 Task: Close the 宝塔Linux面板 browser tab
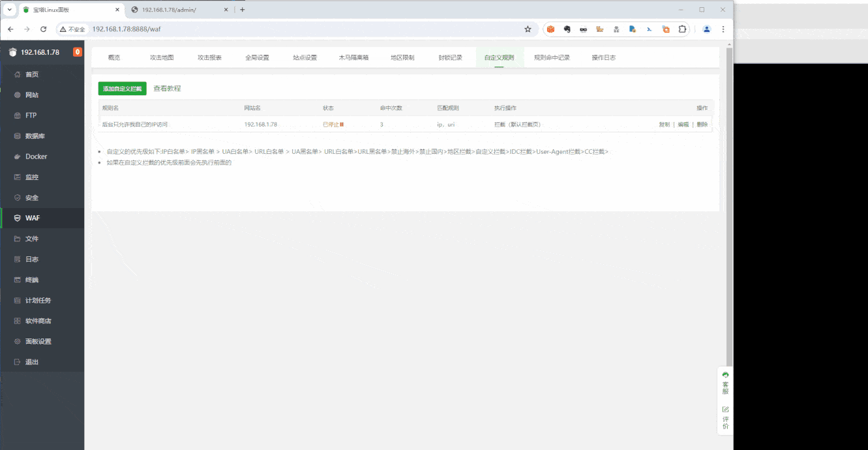pos(117,10)
